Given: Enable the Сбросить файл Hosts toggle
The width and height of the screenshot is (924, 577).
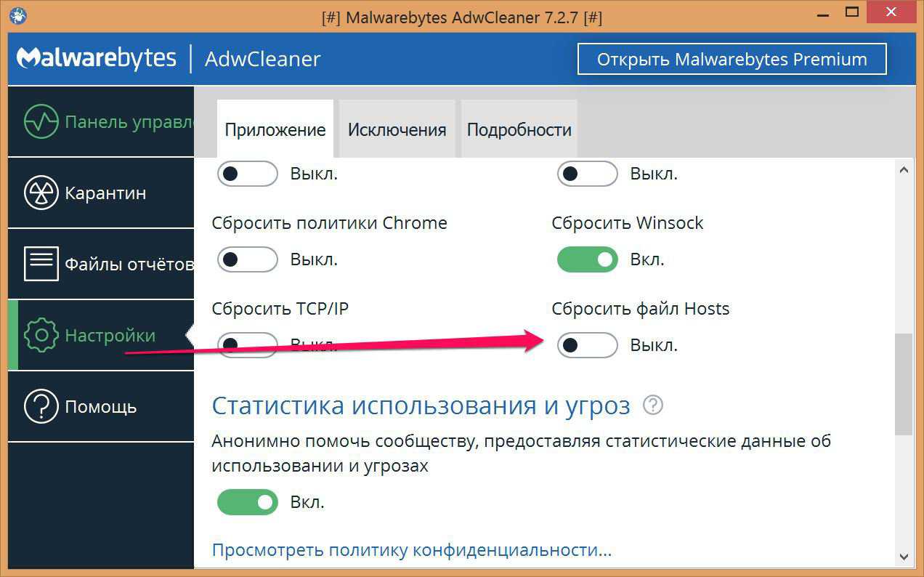Looking at the screenshot, I should click(587, 345).
